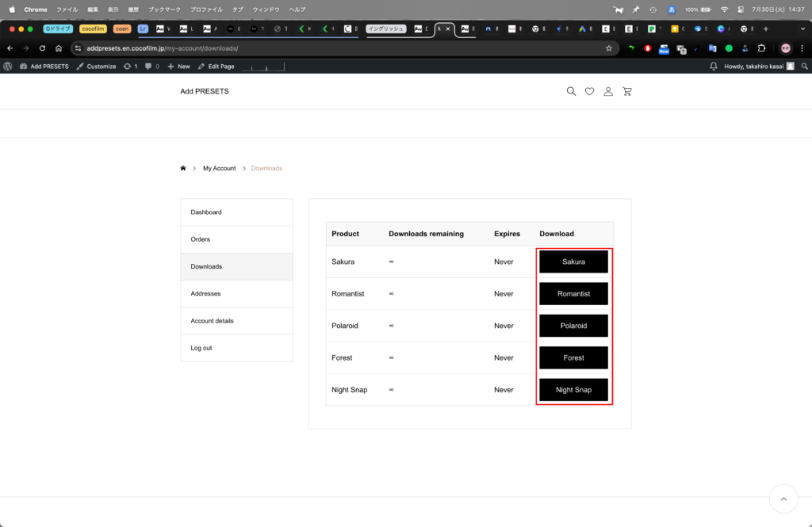Screen dimensions: 812x527
Task: Open the cocofilm tab group
Action: pos(94,29)
